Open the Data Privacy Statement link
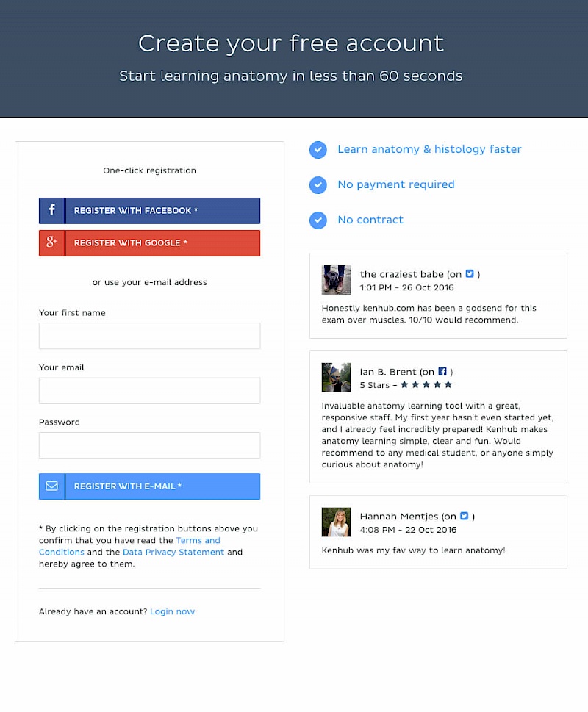 pyautogui.click(x=173, y=553)
